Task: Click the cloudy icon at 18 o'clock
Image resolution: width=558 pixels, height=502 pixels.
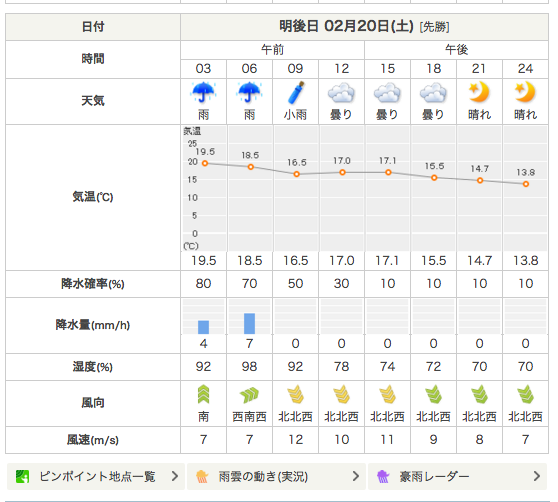Action: [433, 93]
